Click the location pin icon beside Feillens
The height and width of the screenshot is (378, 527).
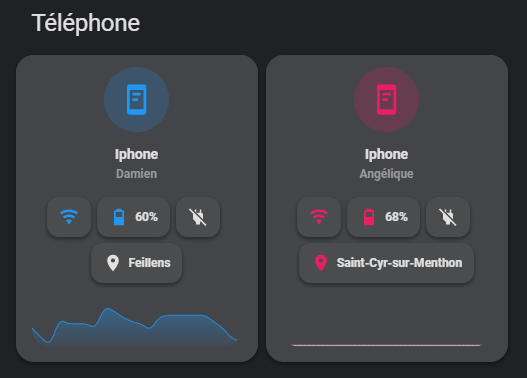[x=113, y=263]
